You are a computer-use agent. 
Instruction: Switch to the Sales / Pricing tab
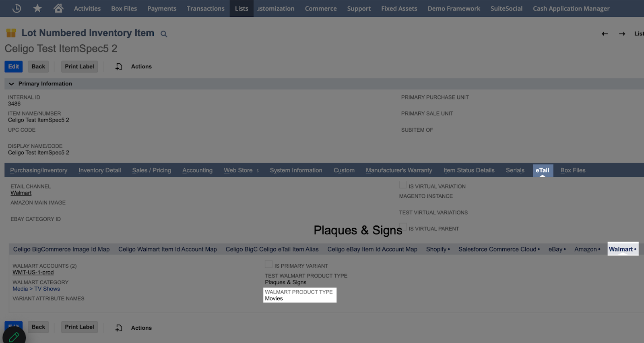click(152, 170)
